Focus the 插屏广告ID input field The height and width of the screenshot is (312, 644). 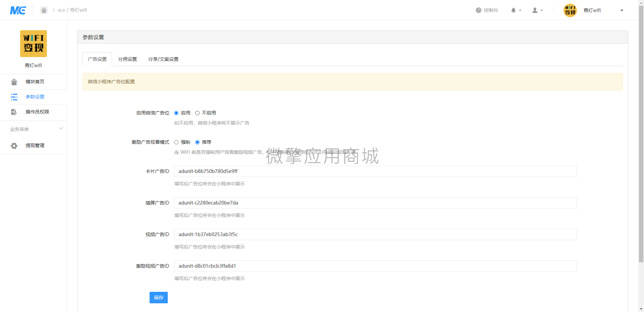click(x=375, y=203)
